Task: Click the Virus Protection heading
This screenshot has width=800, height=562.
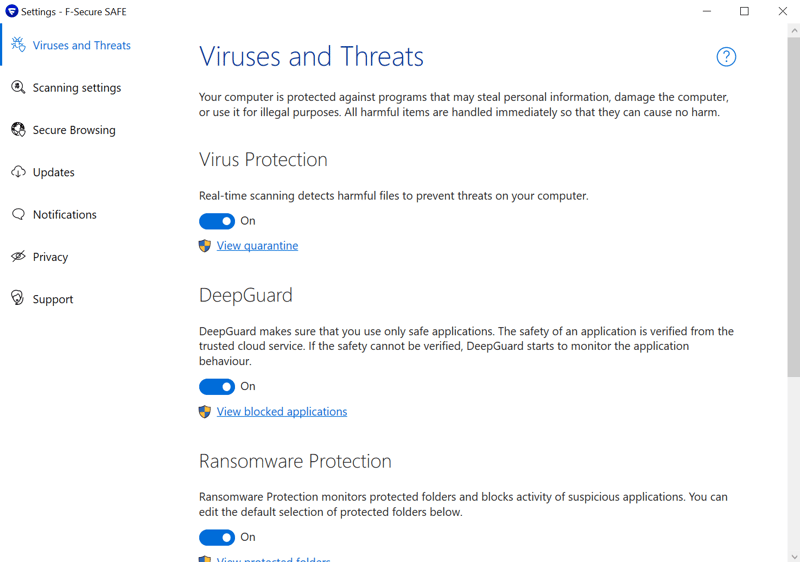Action: [x=263, y=160]
